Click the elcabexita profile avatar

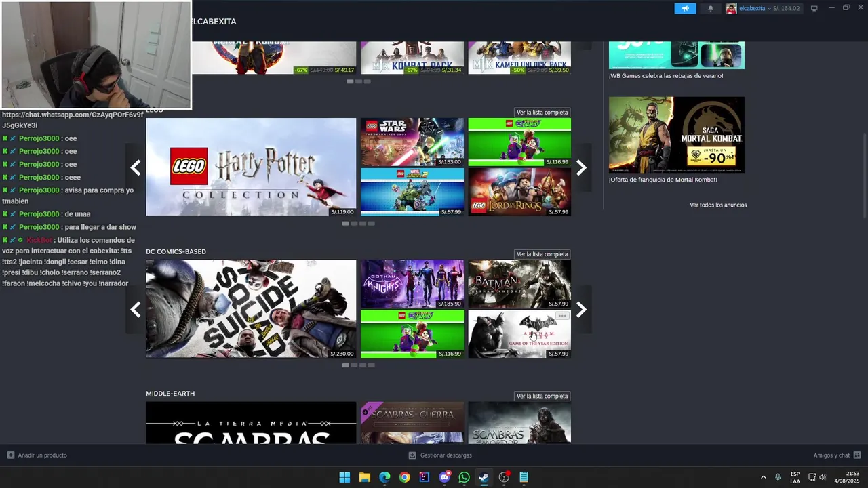(x=731, y=8)
